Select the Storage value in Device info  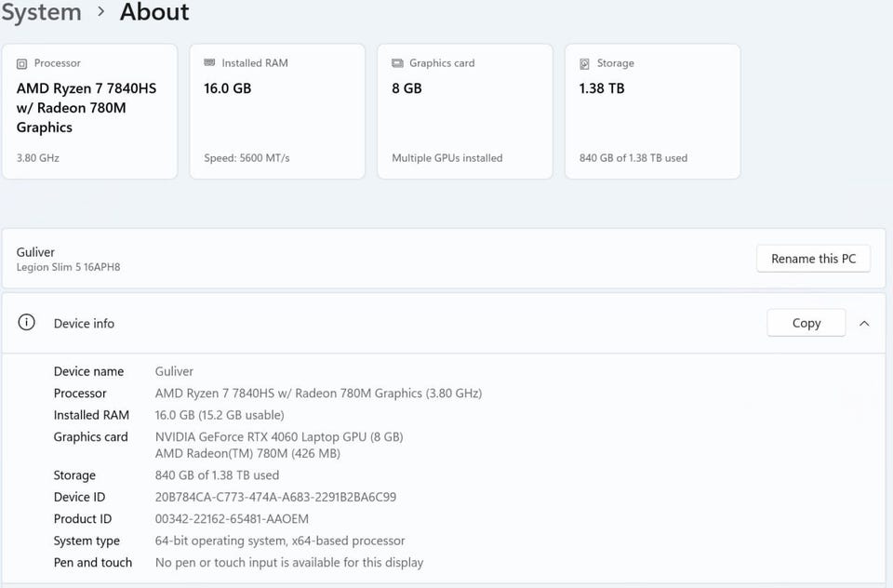(217, 475)
